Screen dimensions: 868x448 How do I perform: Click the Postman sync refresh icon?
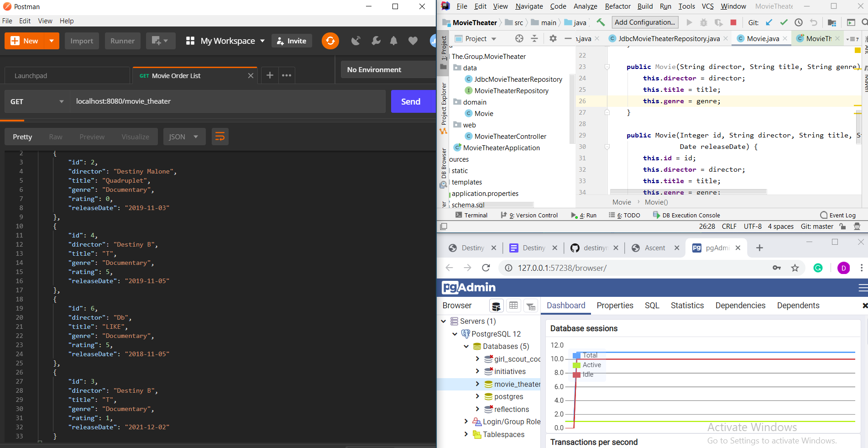(330, 41)
